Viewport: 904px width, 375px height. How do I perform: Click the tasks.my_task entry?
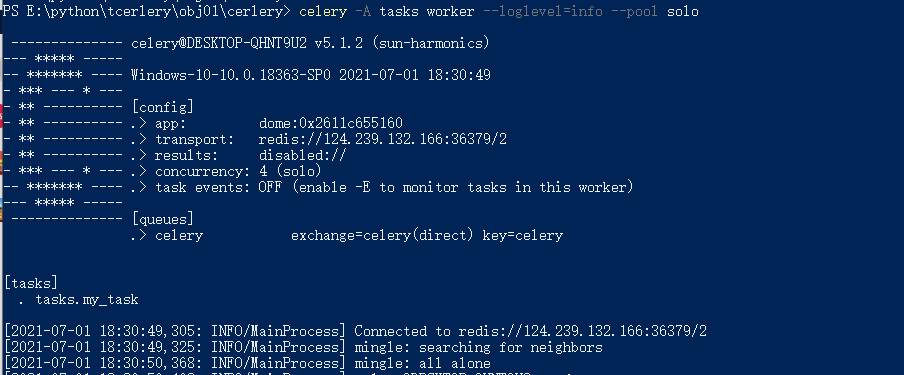[87, 299]
